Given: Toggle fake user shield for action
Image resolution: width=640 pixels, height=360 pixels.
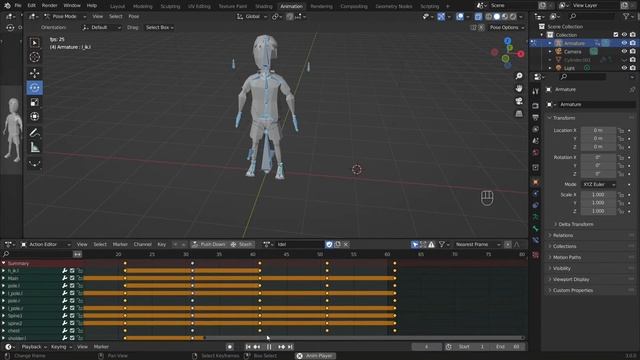Looking at the screenshot, I should [329, 244].
